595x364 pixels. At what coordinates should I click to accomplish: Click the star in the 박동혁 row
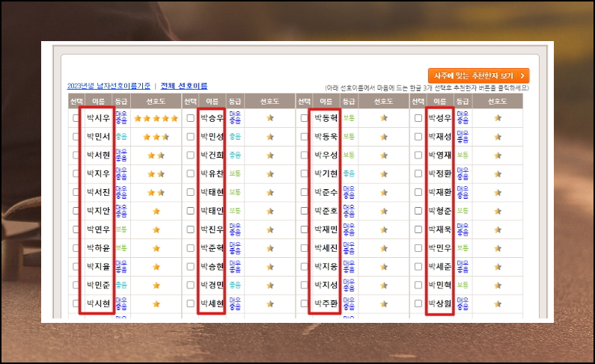(x=384, y=118)
